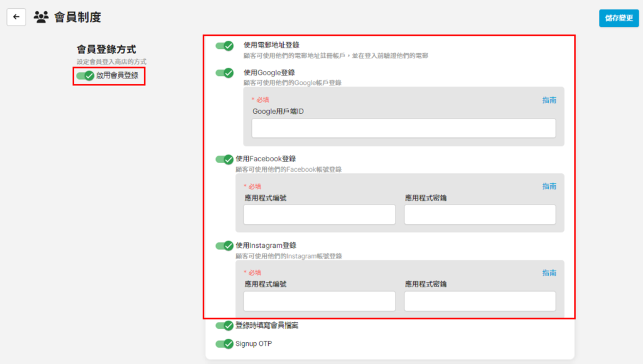Disable the 使用電郵地址登錄 toggle
Image resolution: width=643 pixels, height=364 pixels.
[224, 46]
